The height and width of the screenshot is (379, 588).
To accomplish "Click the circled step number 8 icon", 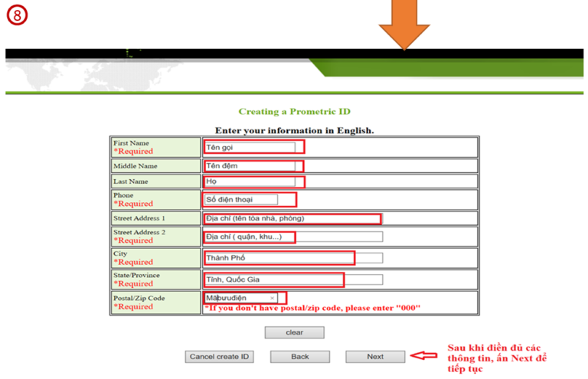I will tap(16, 15).
